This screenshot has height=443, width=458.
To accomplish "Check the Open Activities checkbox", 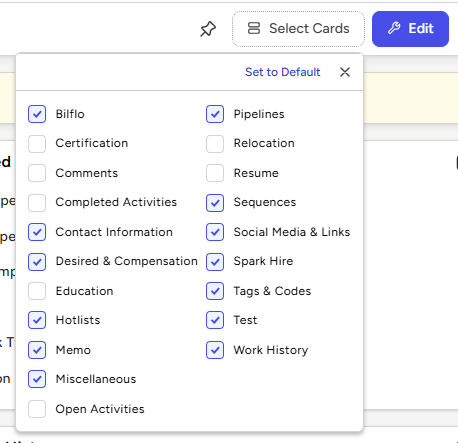I will coord(37,409).
